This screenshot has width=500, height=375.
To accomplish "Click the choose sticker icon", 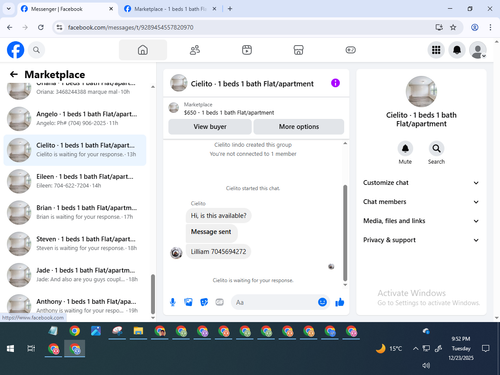I will tap(204, 302).
